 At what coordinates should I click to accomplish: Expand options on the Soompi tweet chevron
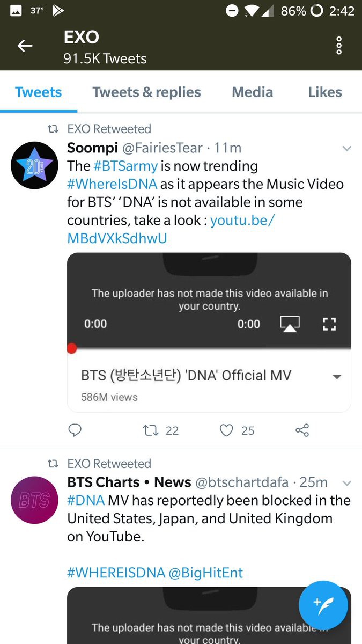tap(347, 149)
